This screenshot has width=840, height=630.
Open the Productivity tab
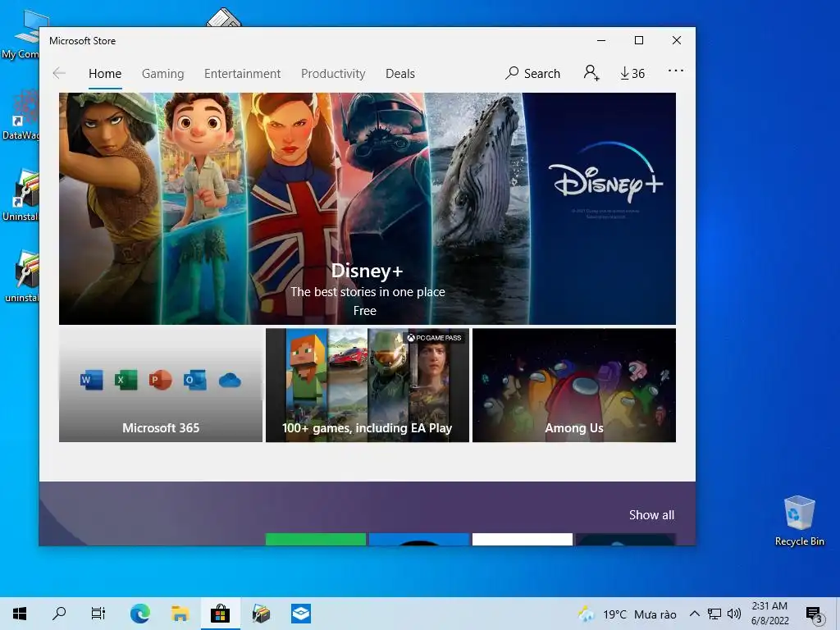[333, 73]
